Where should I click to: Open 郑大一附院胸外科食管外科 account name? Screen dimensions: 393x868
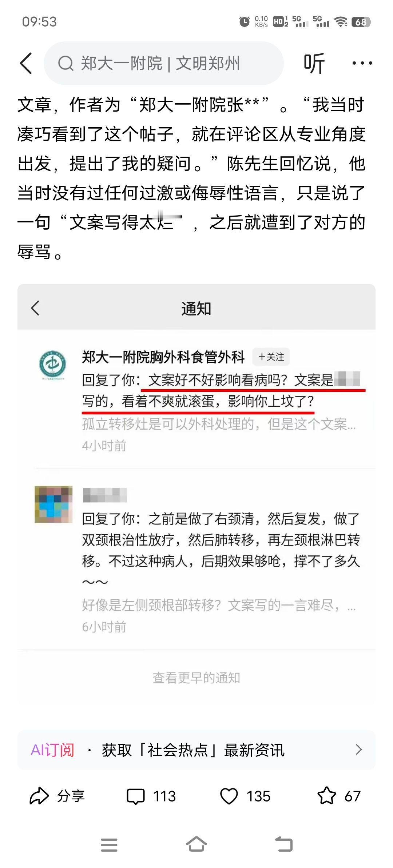click(x=163, y=357)
